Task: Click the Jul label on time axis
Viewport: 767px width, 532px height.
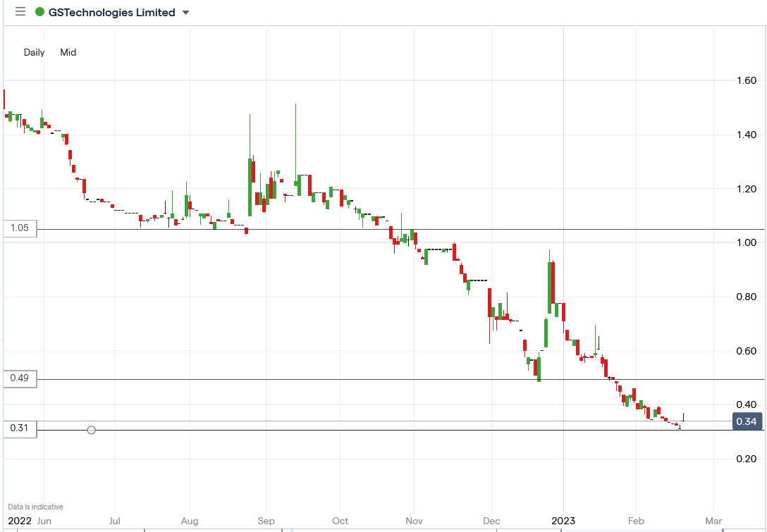Action: (114, 521)
